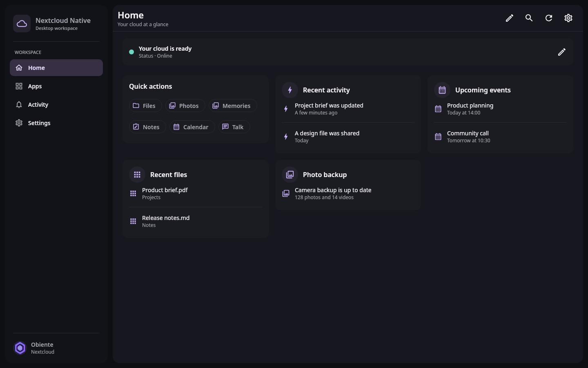Click the Quick actions heading
The height and width of the screenshot is (368, 588).
(x=150, y=86)
